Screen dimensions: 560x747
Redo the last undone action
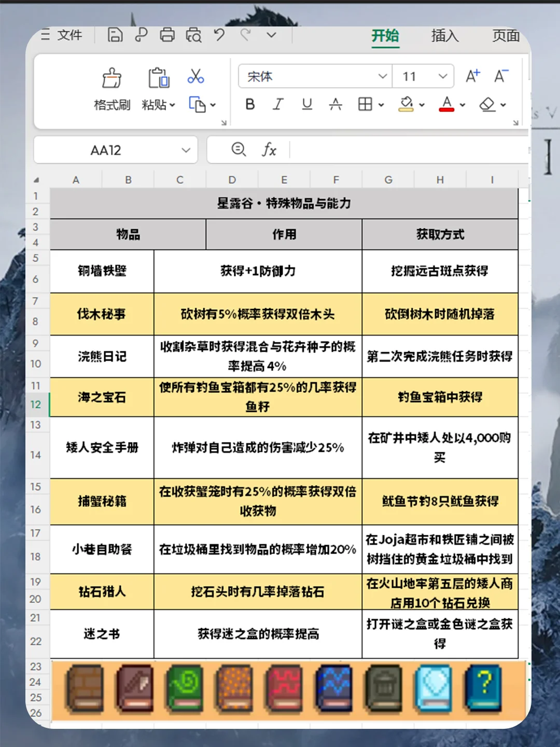[x=246, y=35]
